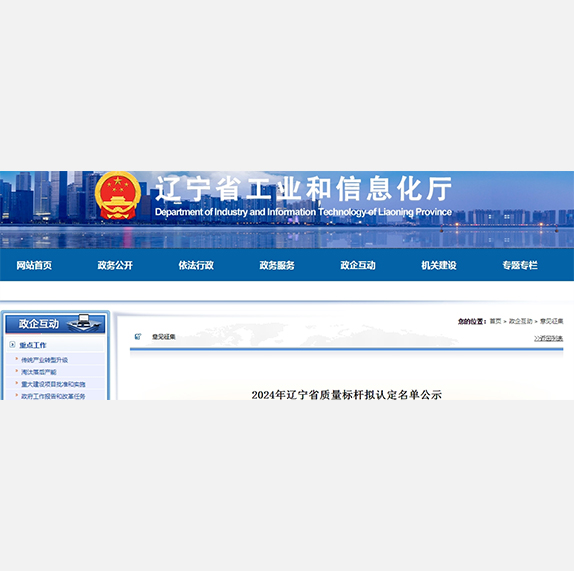The width and height of the screenshot is (574, 571).
Task: Click the title 辽宁省工业和信息化厅
Action: click(x=303, y=189)
